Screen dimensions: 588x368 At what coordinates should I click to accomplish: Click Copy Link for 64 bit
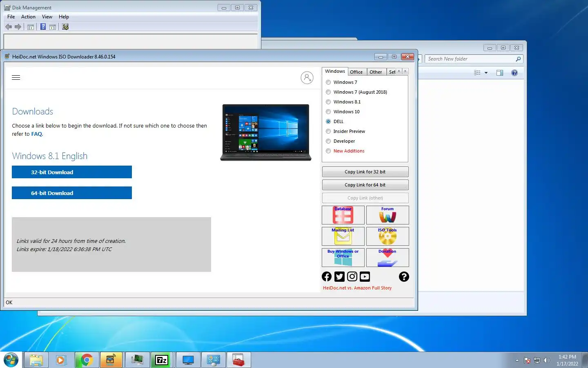point(365,185)
